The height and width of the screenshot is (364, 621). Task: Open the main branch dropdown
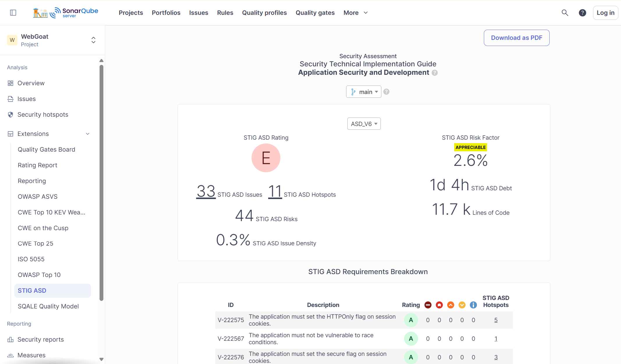[364, 92]
